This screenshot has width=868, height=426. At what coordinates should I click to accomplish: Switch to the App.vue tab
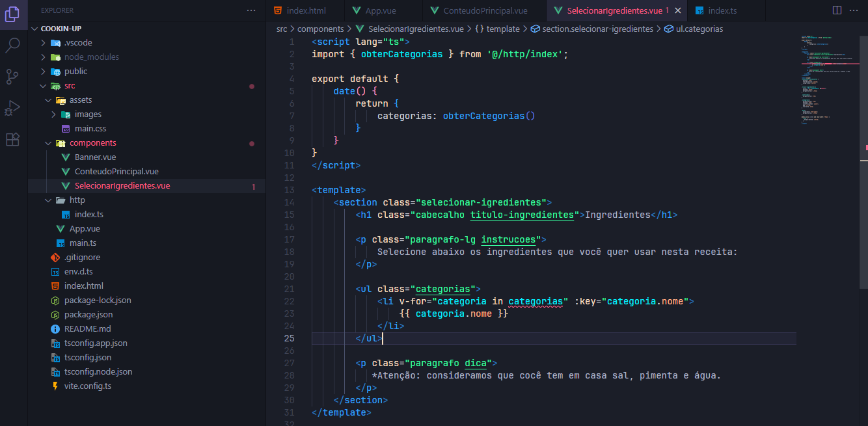click(384, 10)
